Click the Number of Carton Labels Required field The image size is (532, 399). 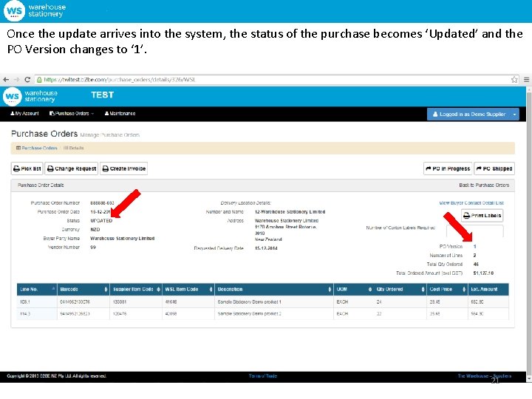[475, 231]
